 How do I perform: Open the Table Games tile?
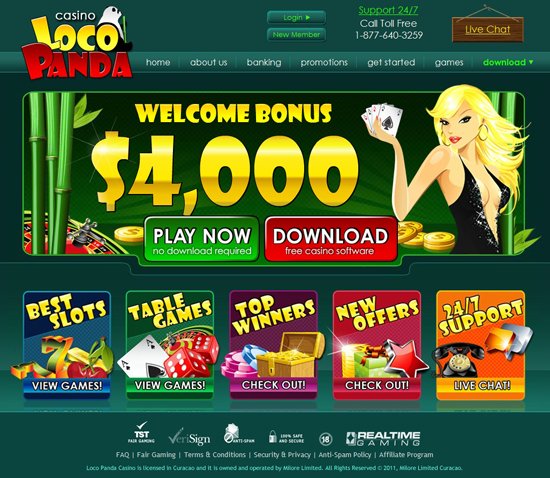[x=170, y=345]
